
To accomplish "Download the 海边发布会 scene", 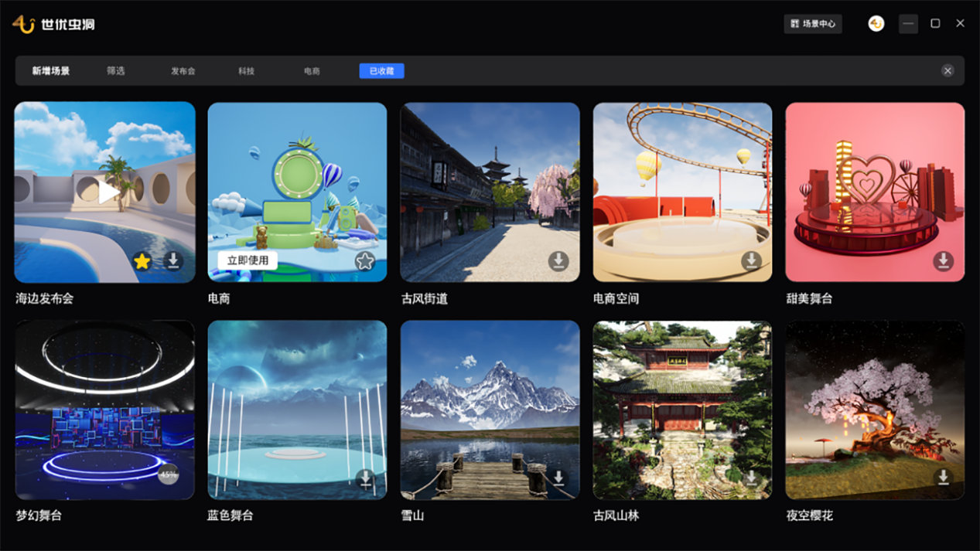I will 173,261.
